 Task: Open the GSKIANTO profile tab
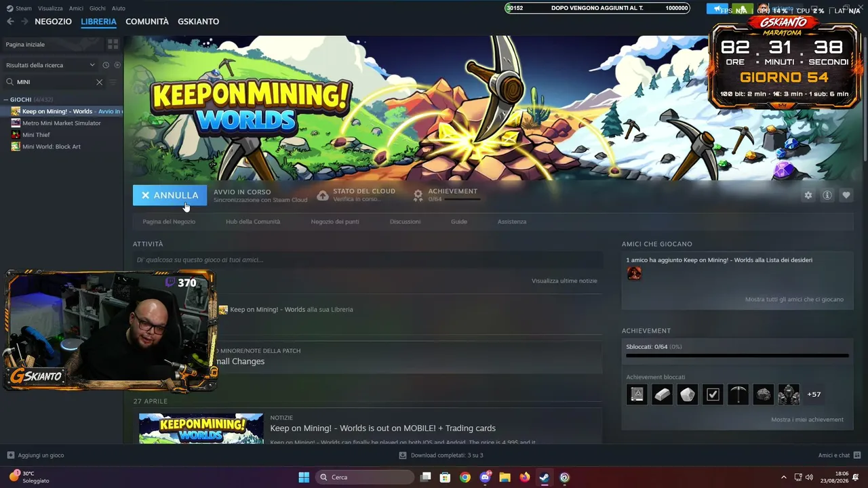[x=198, y=22]
